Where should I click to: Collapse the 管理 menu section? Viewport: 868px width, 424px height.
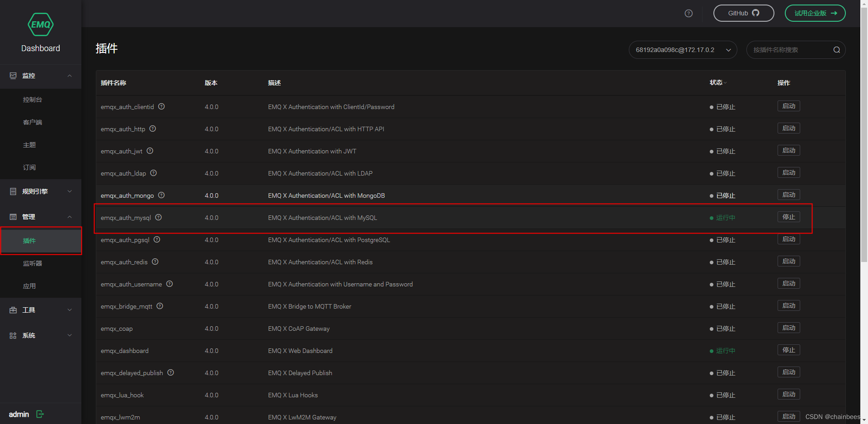(x=41, y=217)
